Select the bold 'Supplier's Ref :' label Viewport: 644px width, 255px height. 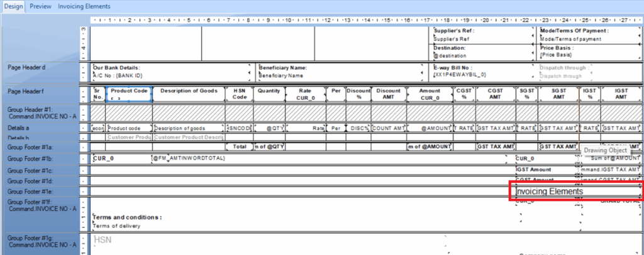click(454, 31)
